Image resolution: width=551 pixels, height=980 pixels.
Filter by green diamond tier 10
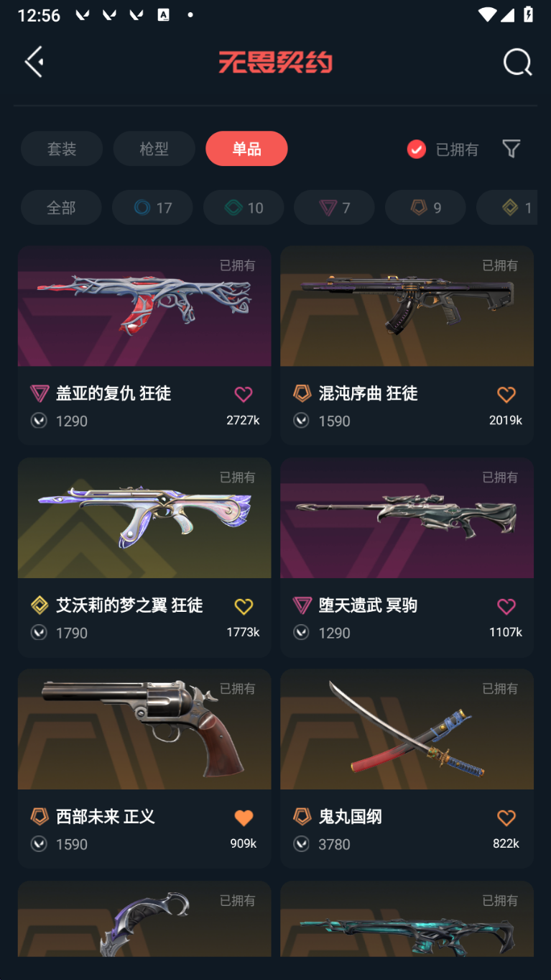[244, 208]
